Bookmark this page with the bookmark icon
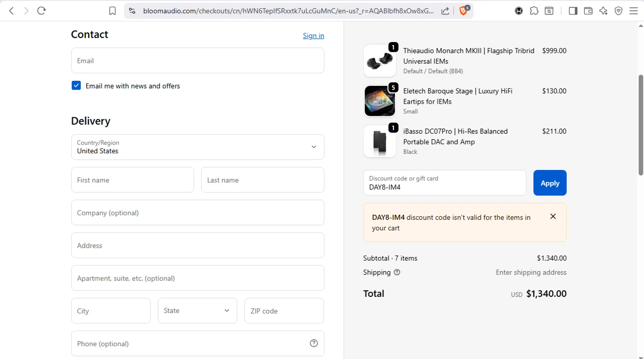The width and height of the screenshot is (644, 359). tap(112, 11)
